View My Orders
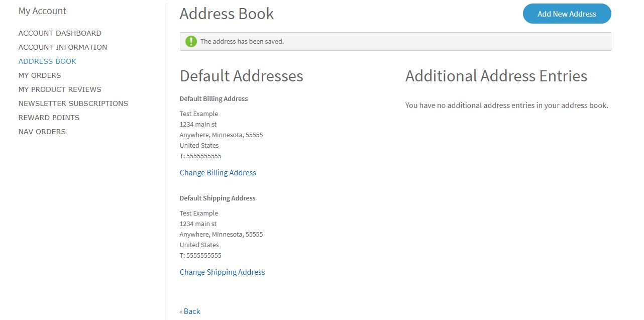Viewport: 644px width, 320px height. [x=39, y=75]
